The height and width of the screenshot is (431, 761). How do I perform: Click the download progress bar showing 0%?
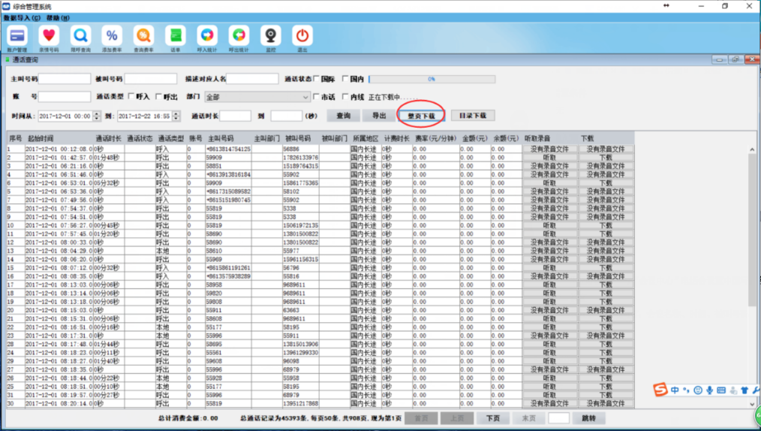(432, 79)
